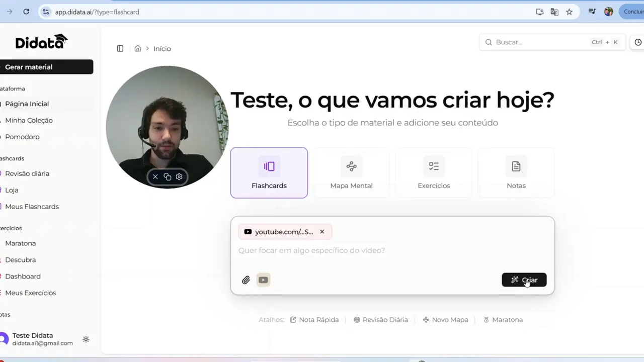Select the Mapa Mental material type
Screen dimensions: 644x362
tap(351, 172)
